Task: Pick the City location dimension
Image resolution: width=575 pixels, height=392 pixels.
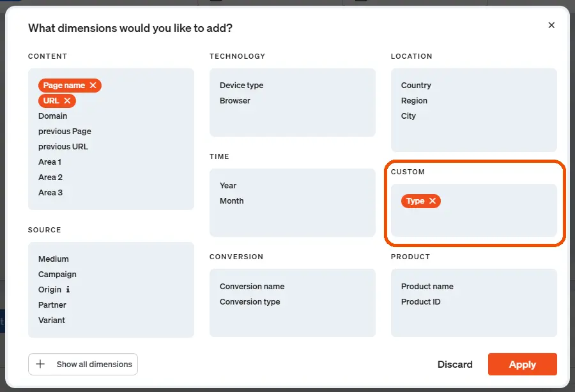Action: [408, 116]
